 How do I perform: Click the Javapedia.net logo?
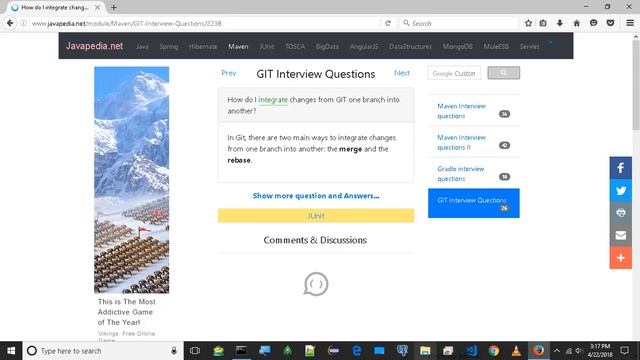tap(94, 46)
